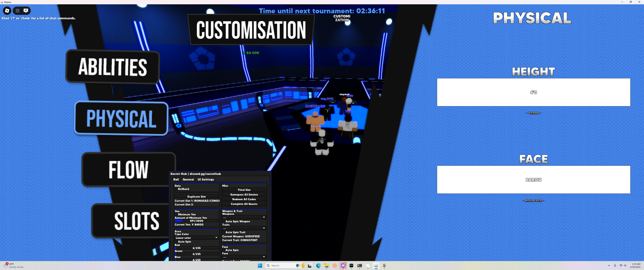Open the Roblox logo menu
The width and height of the screenshot is (644, 270).
pyautogui.click(x=7, y=10)
